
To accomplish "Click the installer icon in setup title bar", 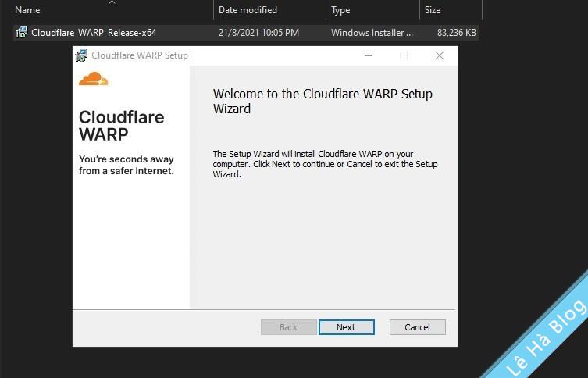I will click(81, 55).
